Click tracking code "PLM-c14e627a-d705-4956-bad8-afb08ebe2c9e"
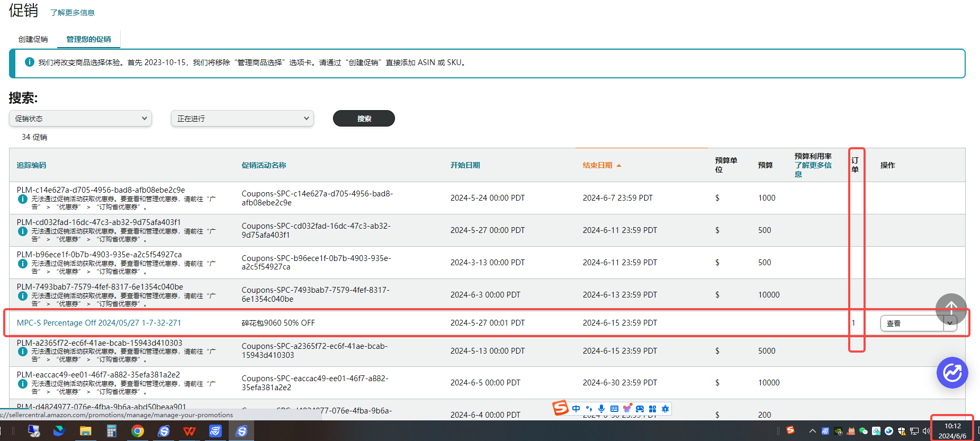This screenshot has height=441, width=980. pos(101,190)
